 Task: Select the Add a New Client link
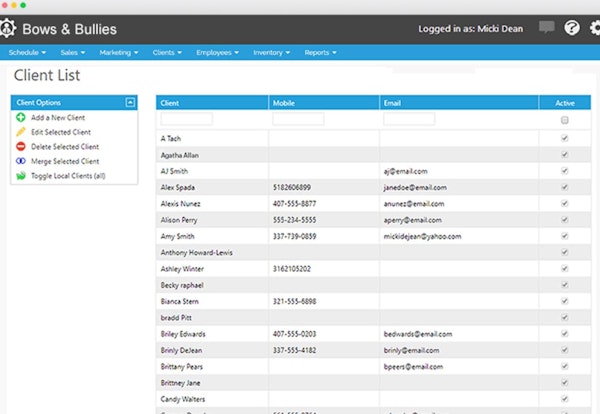[58, 117]
